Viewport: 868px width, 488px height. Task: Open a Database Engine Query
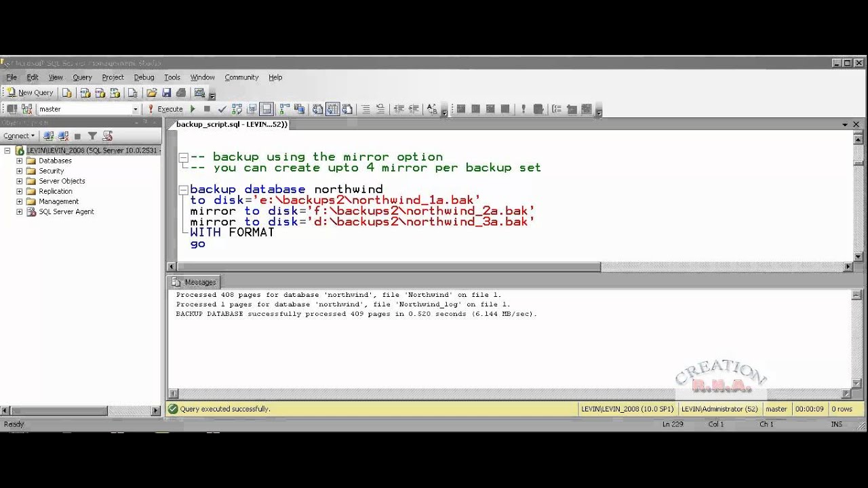[x=66, y=93]
